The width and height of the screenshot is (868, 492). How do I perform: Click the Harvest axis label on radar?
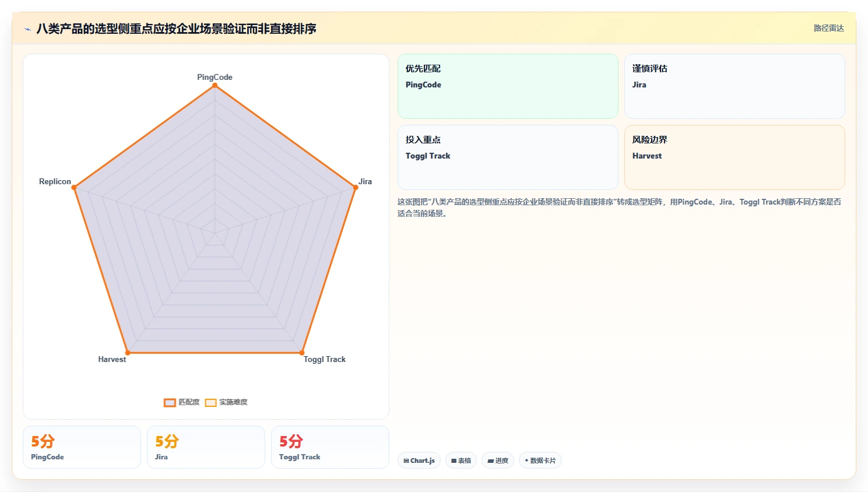point(112,359)
